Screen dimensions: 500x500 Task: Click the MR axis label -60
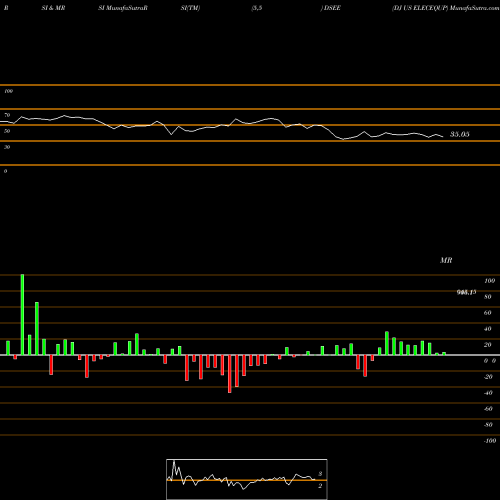[488, 409]
